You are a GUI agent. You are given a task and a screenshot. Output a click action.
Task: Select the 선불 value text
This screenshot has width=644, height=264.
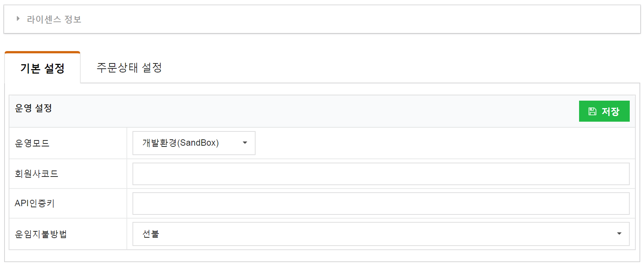tap(151, 234)
